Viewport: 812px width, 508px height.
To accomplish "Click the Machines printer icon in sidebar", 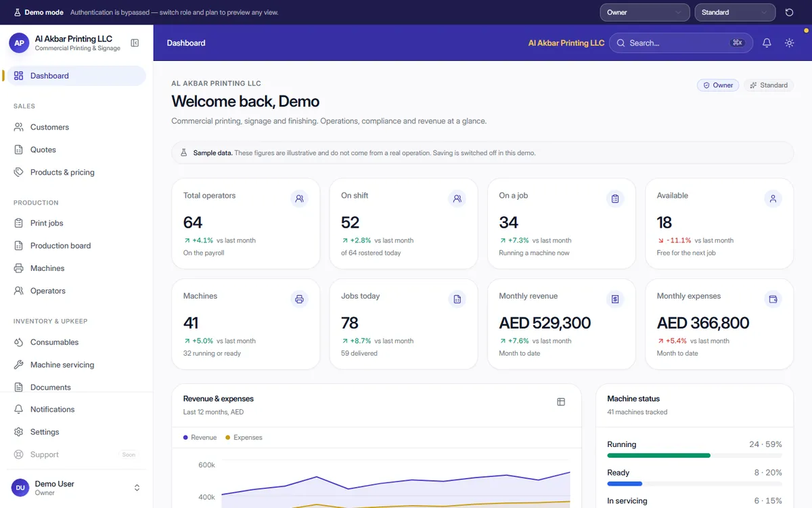I will [x=18, y=268].
